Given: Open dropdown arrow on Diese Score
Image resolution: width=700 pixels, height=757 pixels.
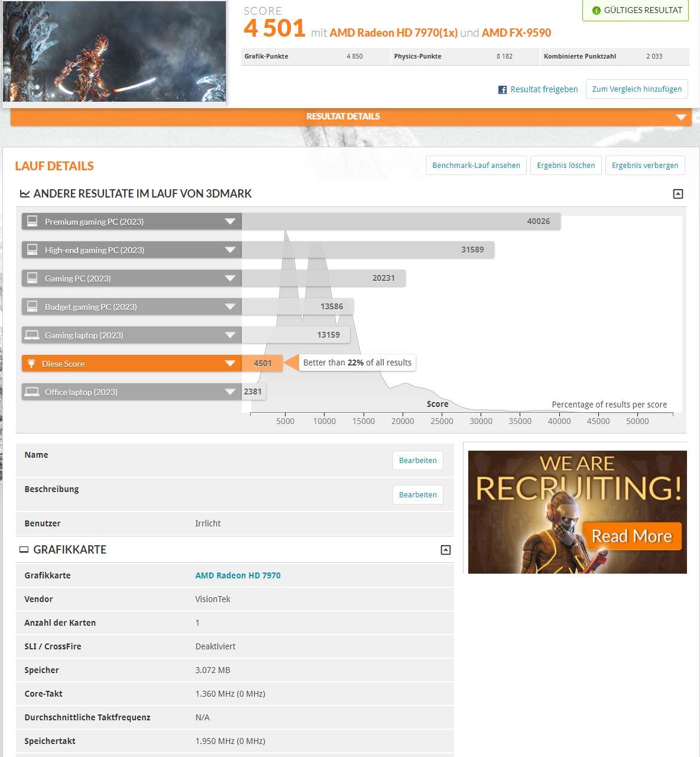Looking at the screenshot, I should pos(230,363).
